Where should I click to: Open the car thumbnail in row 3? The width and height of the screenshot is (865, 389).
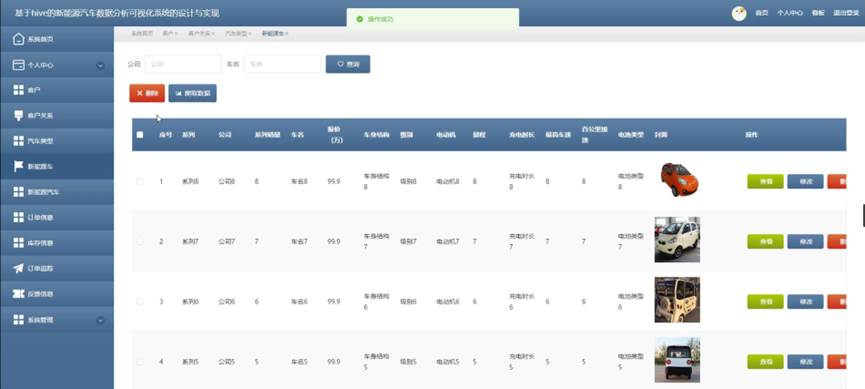[677, 300]
